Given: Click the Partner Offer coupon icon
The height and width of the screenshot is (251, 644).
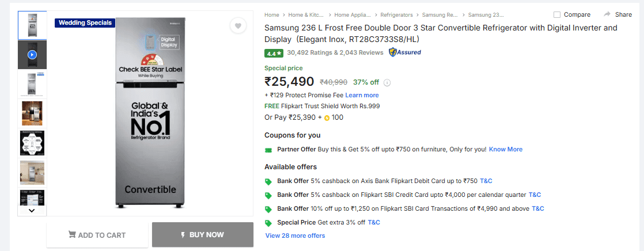Looking at the screenshot, I should click(x=268, y=150).
